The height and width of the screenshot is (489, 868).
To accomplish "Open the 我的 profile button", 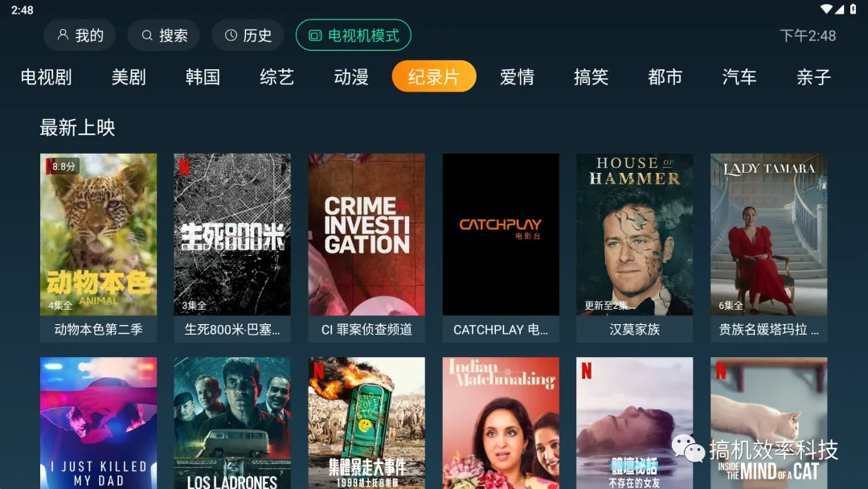I will pos(80,35).
